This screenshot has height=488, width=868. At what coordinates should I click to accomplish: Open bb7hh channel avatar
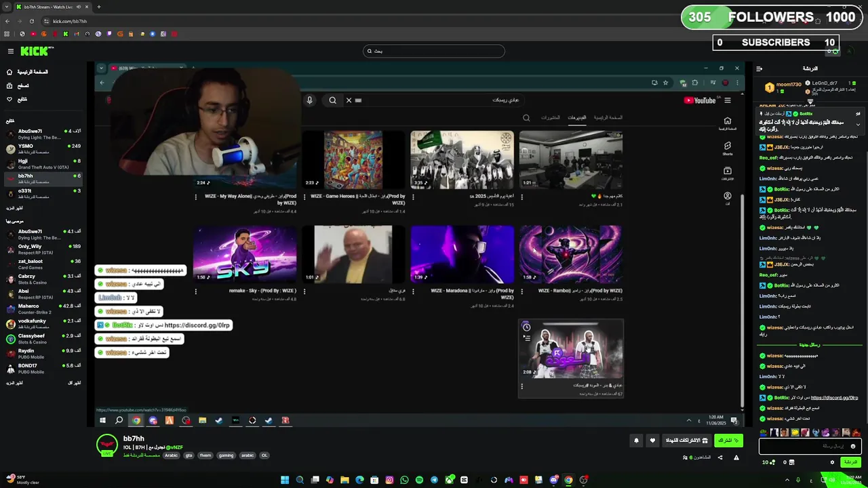(106, 445)
